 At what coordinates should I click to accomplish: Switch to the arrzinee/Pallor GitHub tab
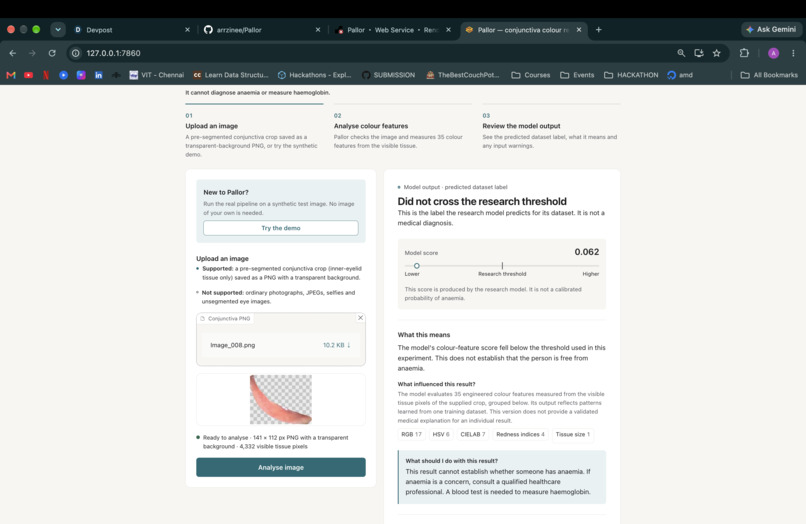coord(262,30)
